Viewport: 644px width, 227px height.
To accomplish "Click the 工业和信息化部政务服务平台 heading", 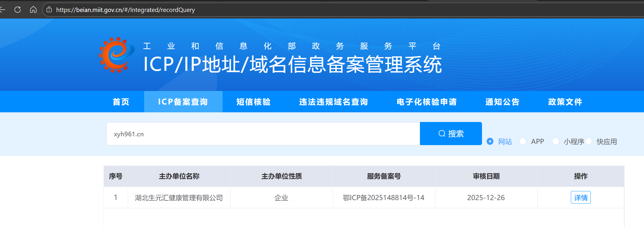I will pos(292,46).
